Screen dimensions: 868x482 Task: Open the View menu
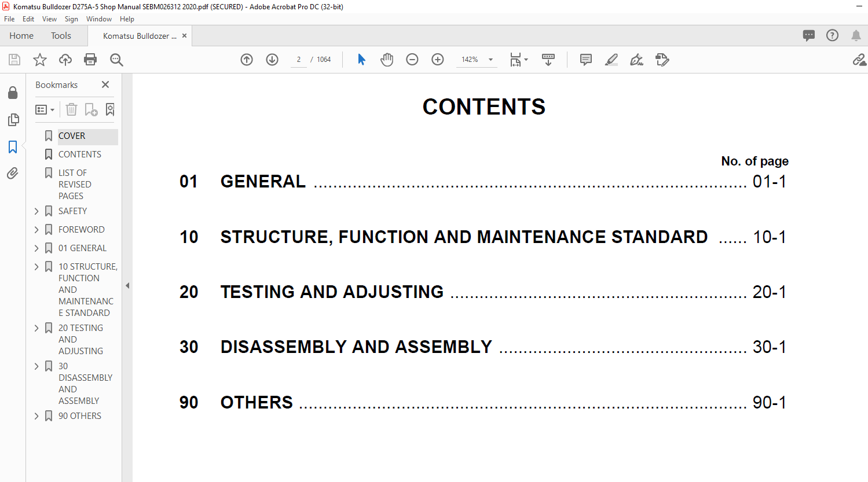pos(49,19)
